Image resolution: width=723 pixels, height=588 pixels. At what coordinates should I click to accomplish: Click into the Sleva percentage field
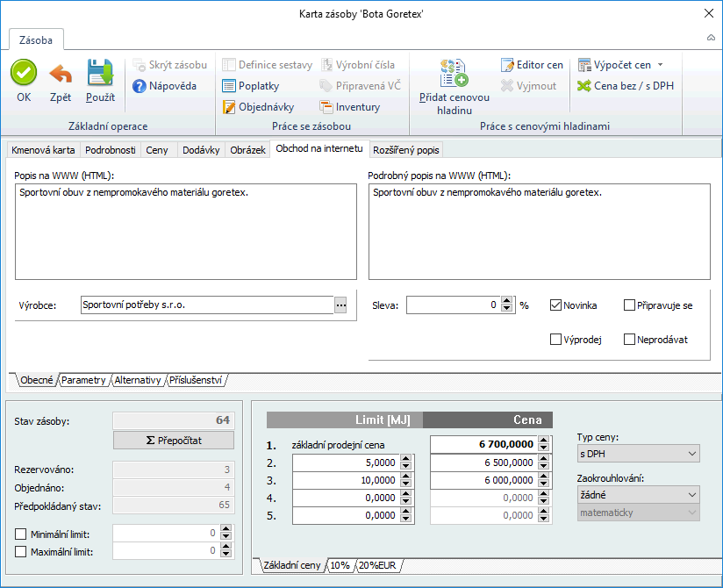pos(452,305)
